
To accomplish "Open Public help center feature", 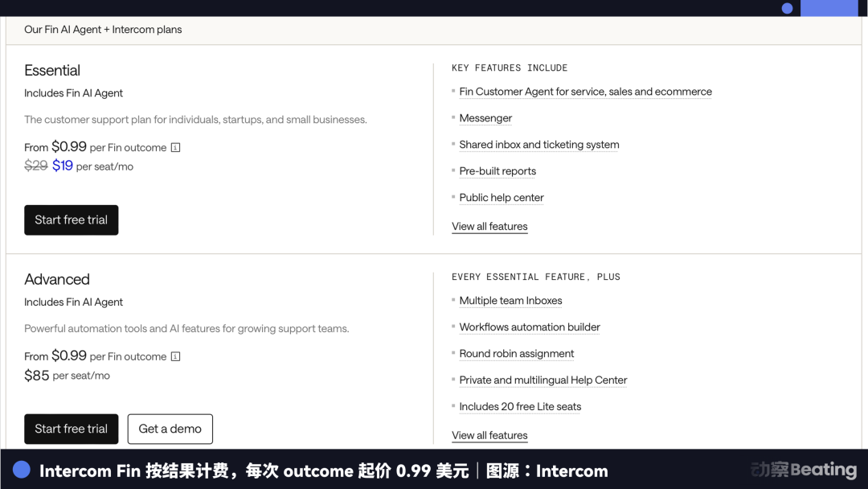I will 502,198.
